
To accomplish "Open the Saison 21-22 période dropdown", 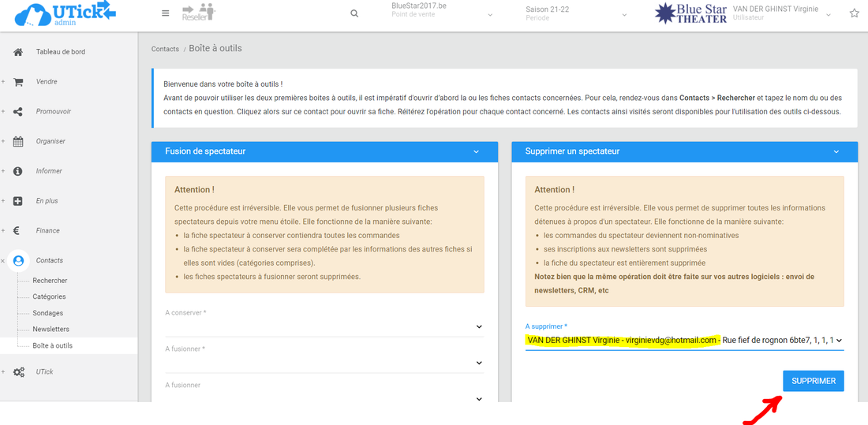I will (576, 14).
